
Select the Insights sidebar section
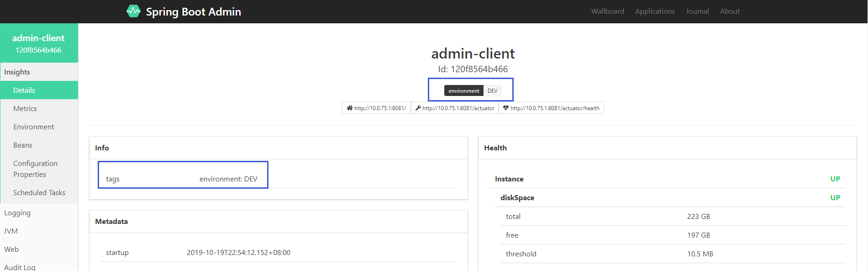pos(39,72)
